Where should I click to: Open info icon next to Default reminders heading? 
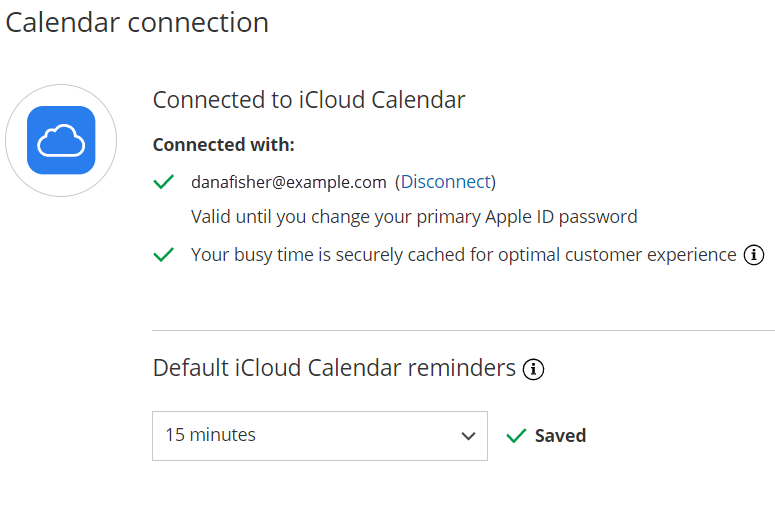534,369
